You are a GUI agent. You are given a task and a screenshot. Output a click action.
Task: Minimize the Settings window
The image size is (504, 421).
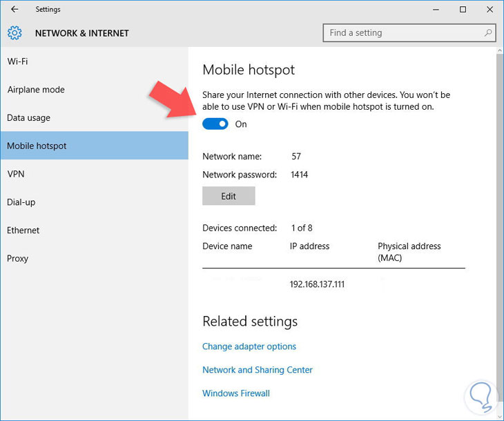[436, 10]
